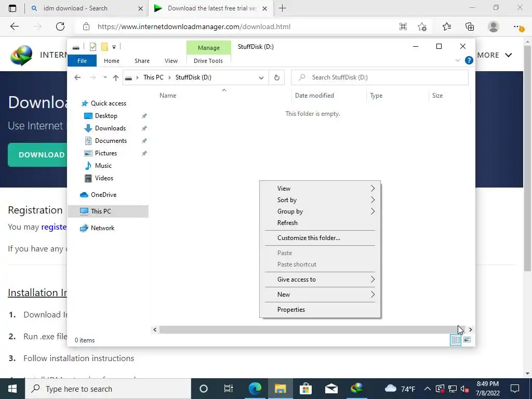
Task: Add this page to favorites star icon
Action: pos(422,27)
